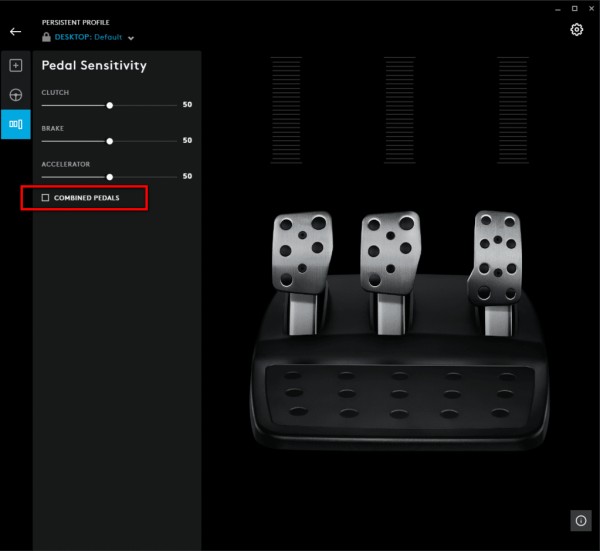Screen dimensions: 600x551
Task: Click the DESKTOP: Default profile name
Action: 88,37
